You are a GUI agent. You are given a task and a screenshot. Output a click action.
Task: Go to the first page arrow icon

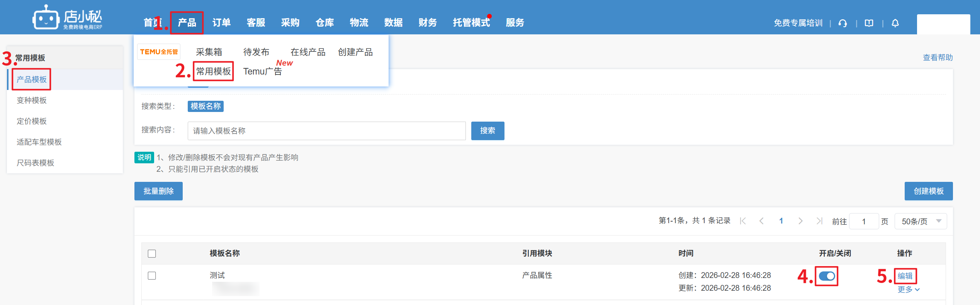[742, 221]
